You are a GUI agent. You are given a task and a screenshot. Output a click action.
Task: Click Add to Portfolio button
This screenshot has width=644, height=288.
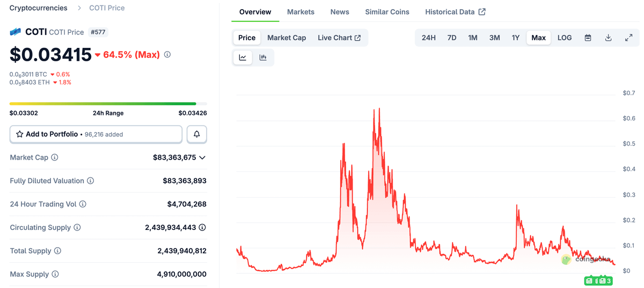[x=96, y=134]
